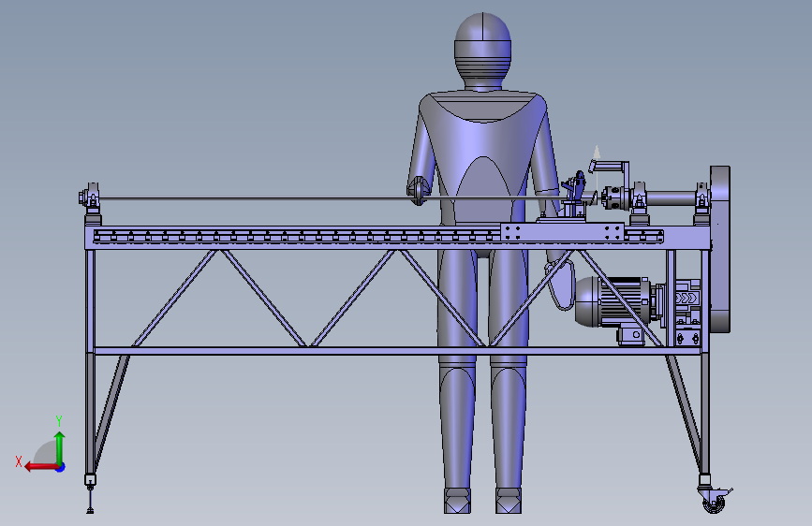Image resolution: width=812 pixels, height=526 pixels.
Task: Pick the large pulley disc at the machine's end
Action: point(720,249)
